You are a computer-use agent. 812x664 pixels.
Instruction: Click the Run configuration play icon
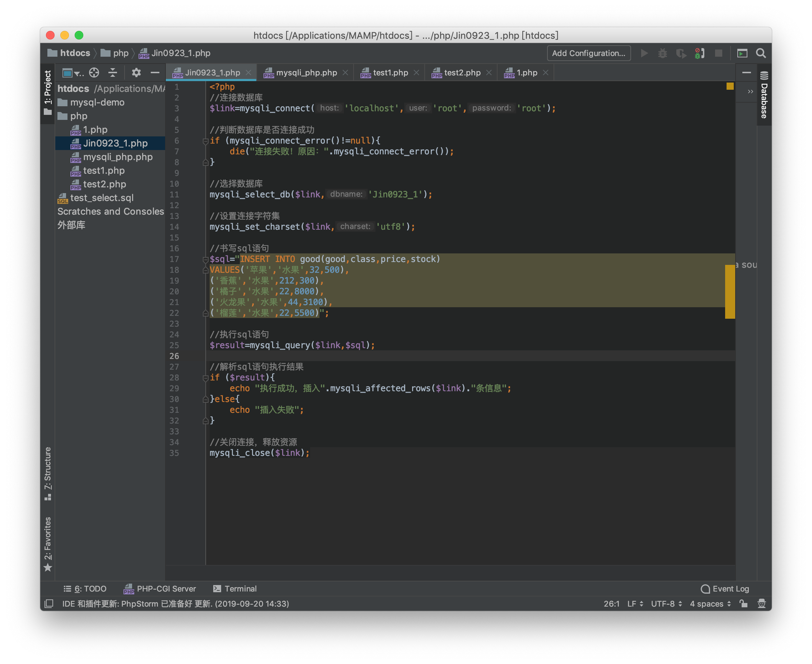coord(644,53)
